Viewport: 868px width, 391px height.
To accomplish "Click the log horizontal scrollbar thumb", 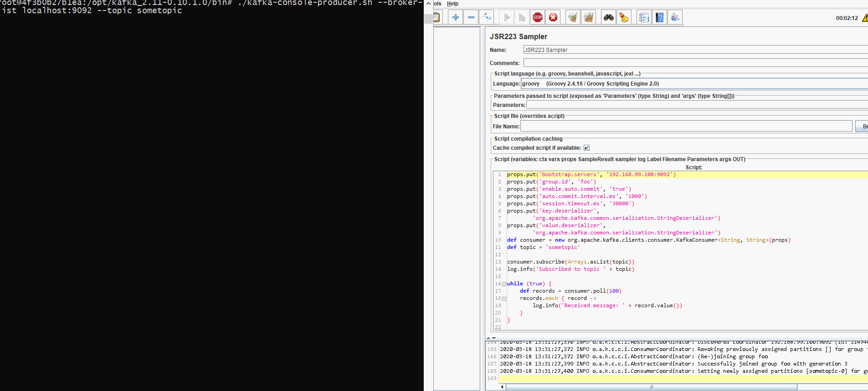I will tap(652, 387).
